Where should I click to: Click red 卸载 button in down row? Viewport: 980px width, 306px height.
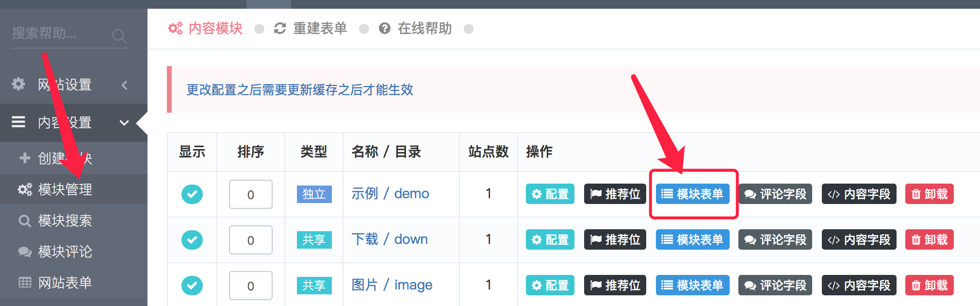click(x=930, y=239)
